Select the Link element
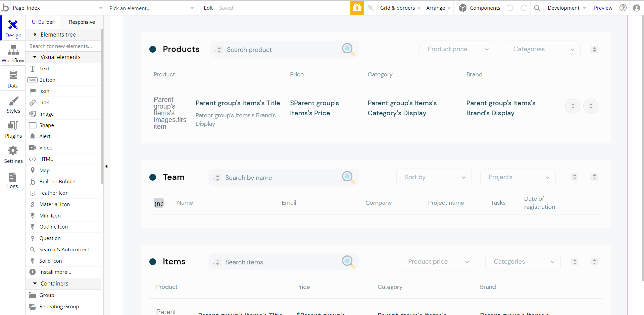This screenshot has width=644, height=315. [64, 102]
